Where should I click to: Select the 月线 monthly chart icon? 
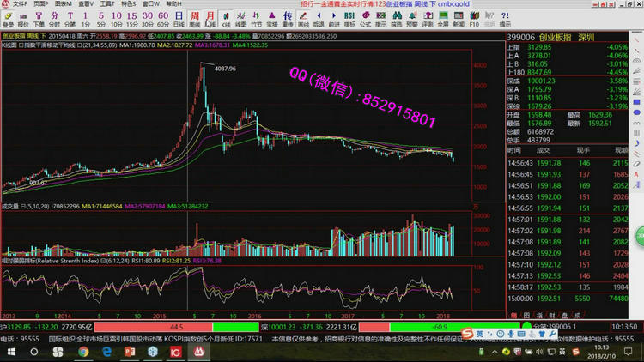tap(210, 18)
